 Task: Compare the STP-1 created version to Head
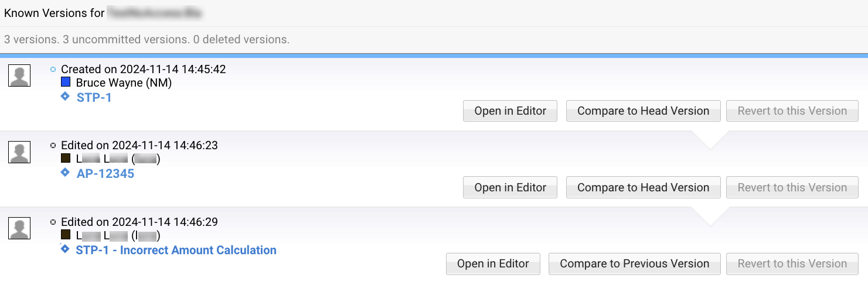tap(643, 111)
